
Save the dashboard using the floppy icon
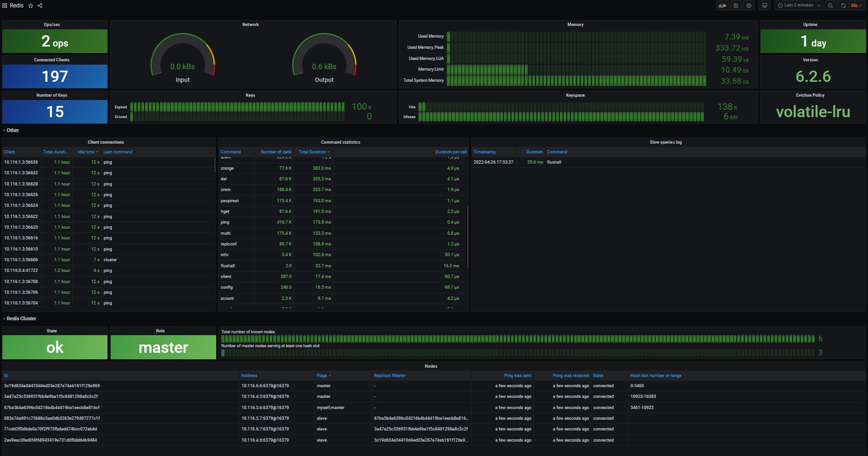tap(735, 6)
